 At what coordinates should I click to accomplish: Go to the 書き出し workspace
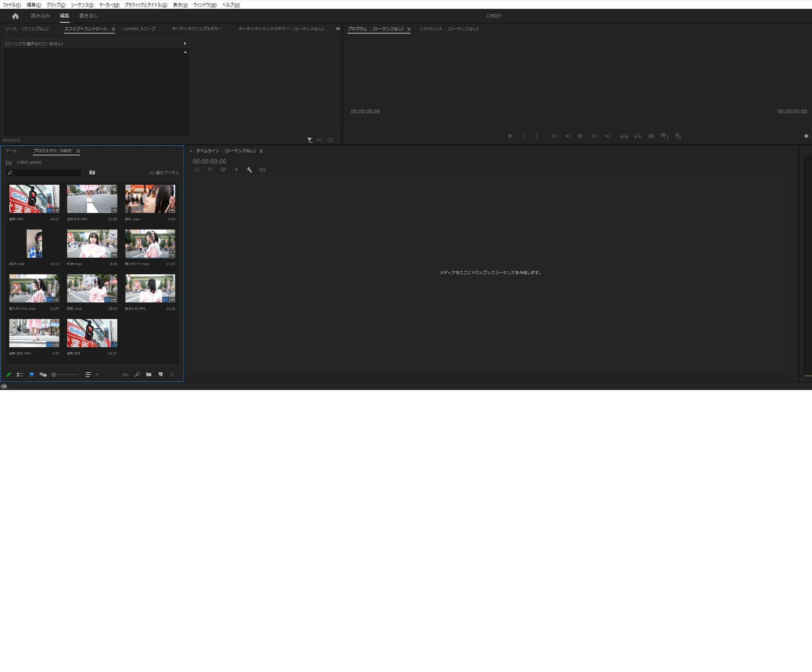(x=88, y=16)
